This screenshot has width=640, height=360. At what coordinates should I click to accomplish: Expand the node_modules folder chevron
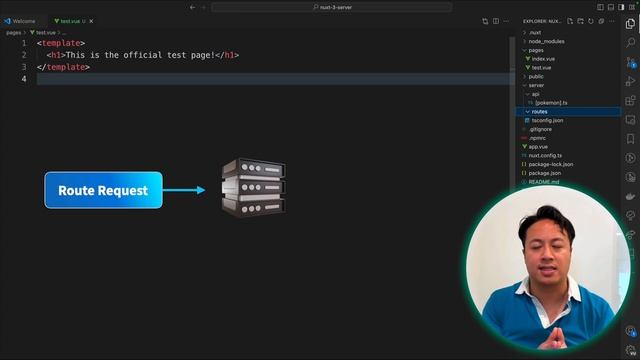pyautogui.click(x=524, y=42)
